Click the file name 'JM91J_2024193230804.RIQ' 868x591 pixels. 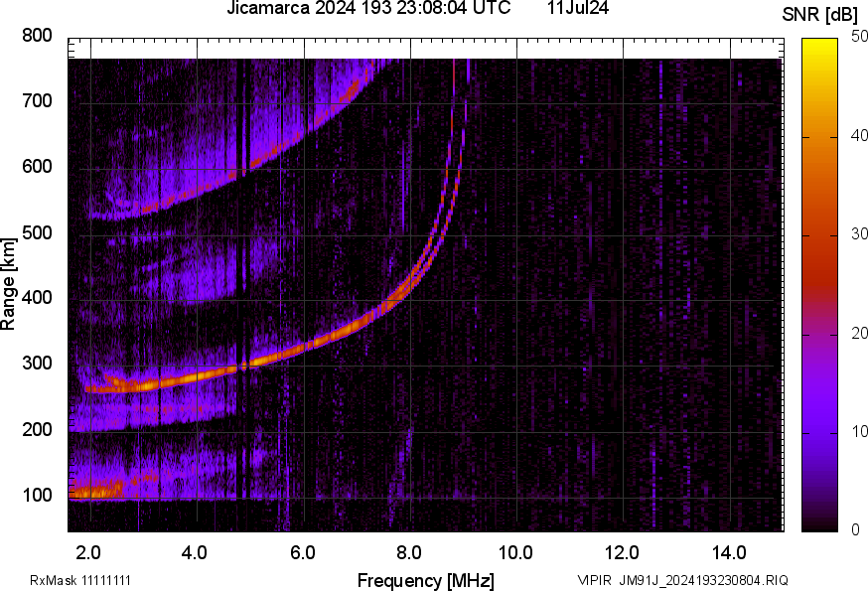[x=703, y=580]
